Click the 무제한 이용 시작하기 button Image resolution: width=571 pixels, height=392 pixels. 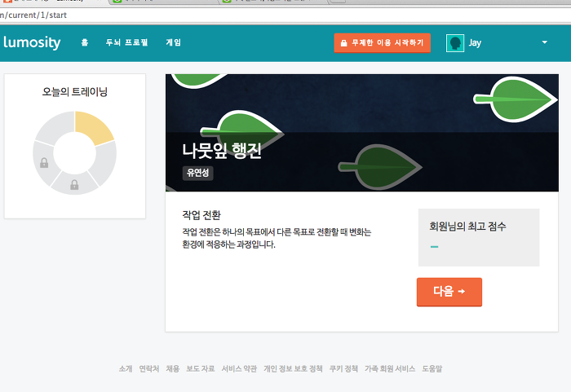pos(382,43)
